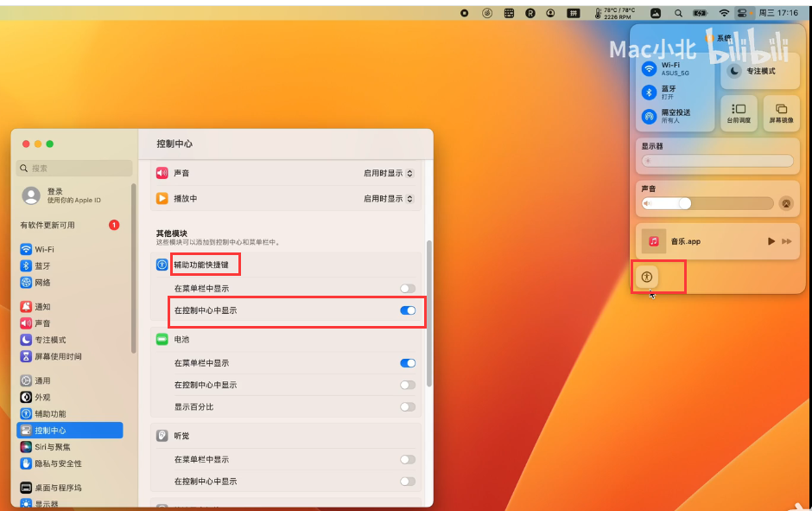Viewport: 812px width, 511px height.
Task: Click the 辅助功能快捷键 module label
Action: coord(201,265)
